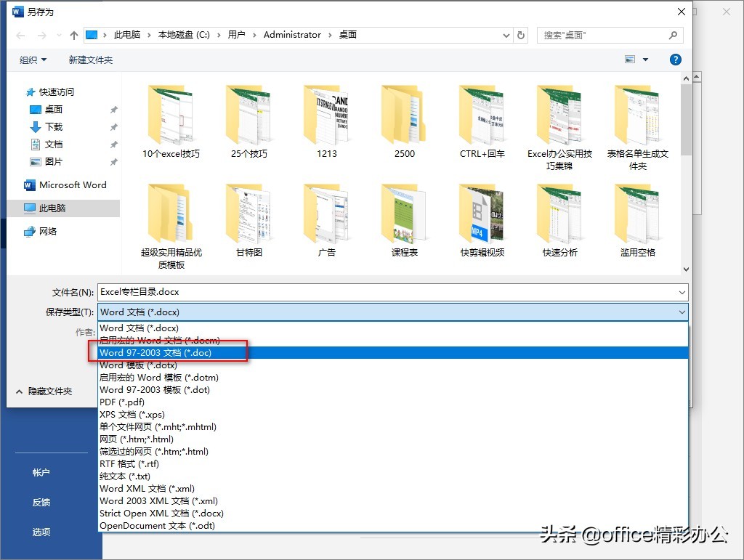This screenshot has width=744, height=560.
Task: Open 下载 in the navigation pane
Action: click(x=53, y=126)
